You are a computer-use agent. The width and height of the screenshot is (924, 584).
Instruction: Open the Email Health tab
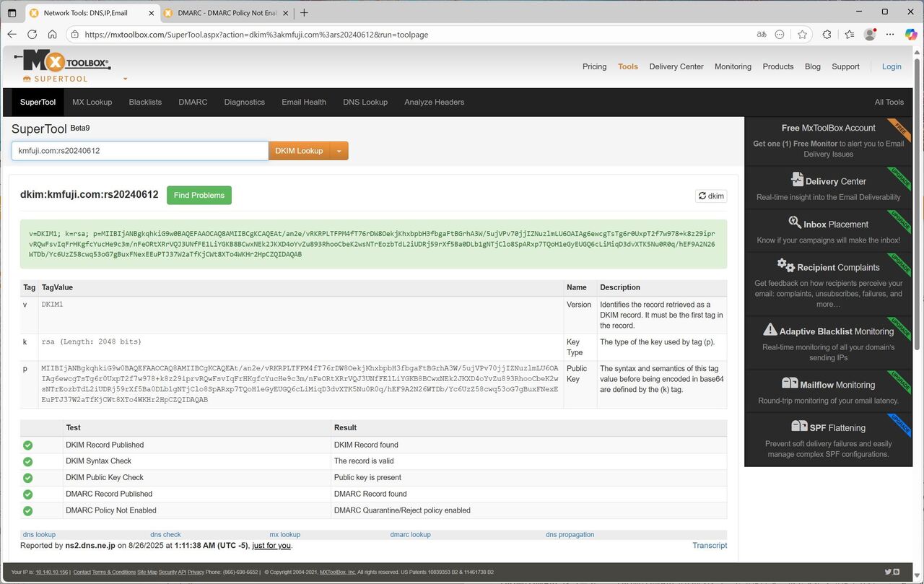(304, 103)
